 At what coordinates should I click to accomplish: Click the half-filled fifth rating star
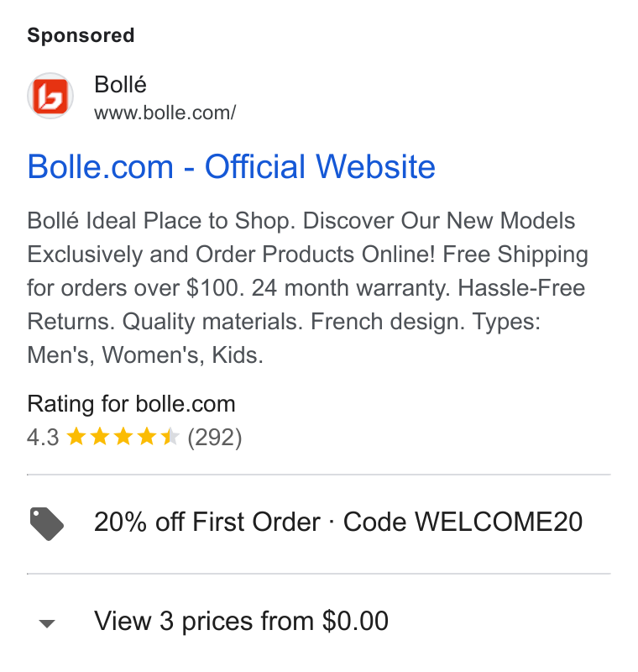pos(170,437)
